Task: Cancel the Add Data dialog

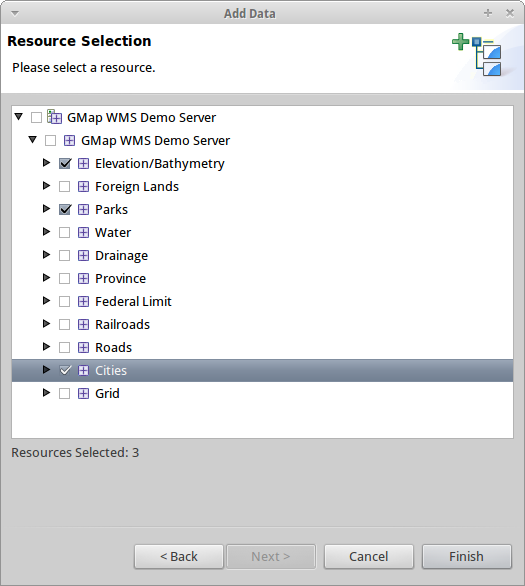Action: pos(368,556)
